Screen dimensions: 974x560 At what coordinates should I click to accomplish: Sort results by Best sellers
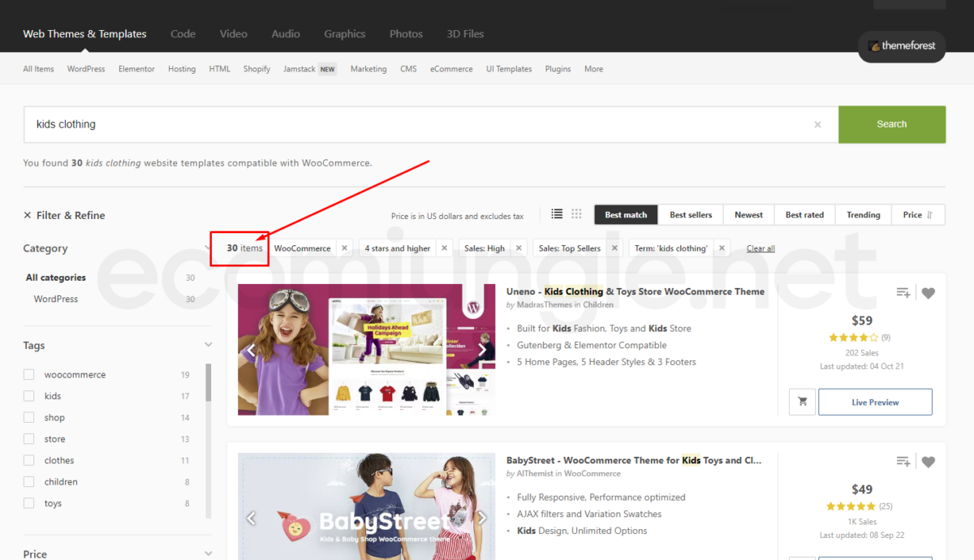coord(691,215)
